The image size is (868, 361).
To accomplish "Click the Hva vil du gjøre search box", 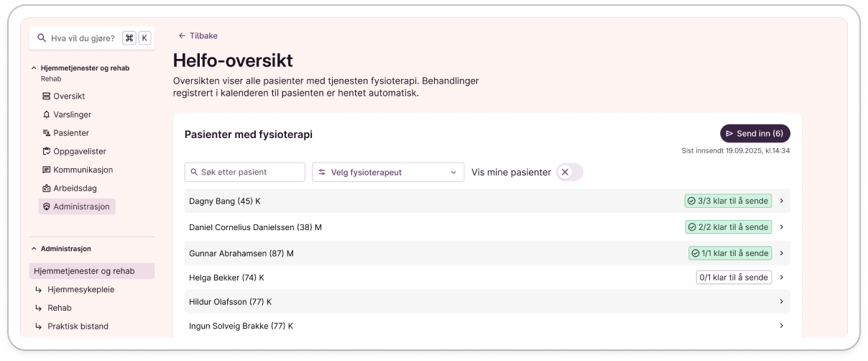I will (x=82, y=38).
